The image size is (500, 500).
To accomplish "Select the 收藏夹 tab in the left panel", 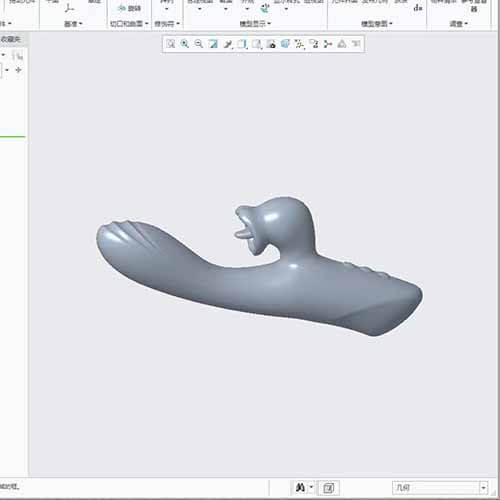I will (11, 39).
